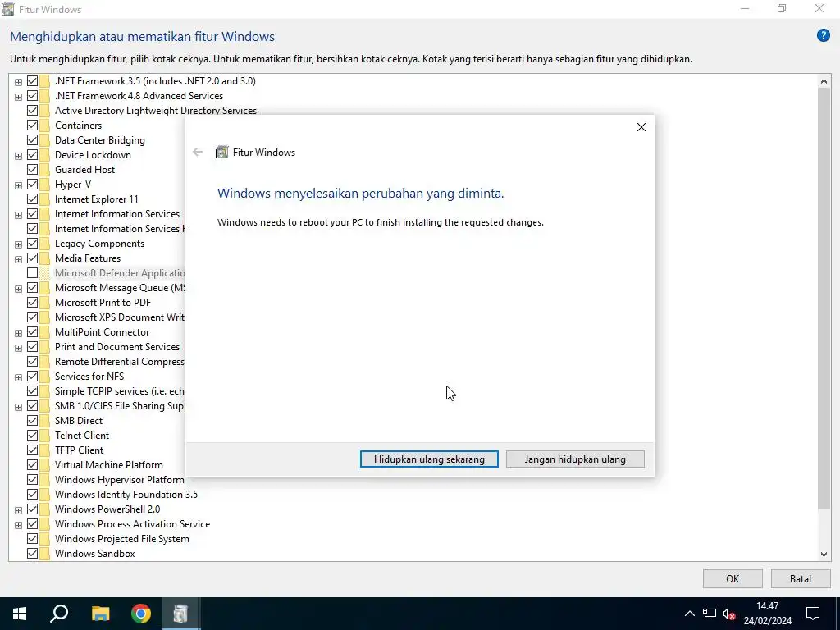The height and width of the screenshot is (630, 840).
Task: Click the Windows Sandbox folder icon
Action: (45, 554)
